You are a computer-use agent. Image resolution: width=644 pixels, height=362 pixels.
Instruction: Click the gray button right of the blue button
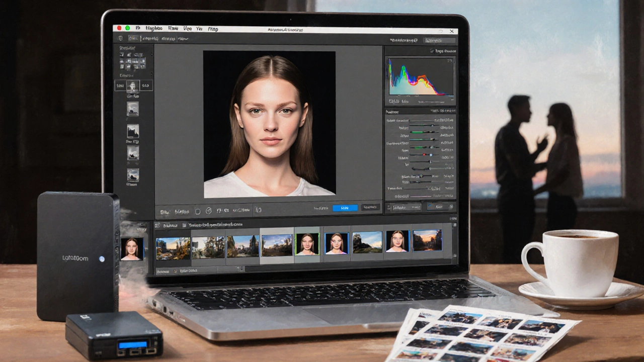click(x=371, y=207)
